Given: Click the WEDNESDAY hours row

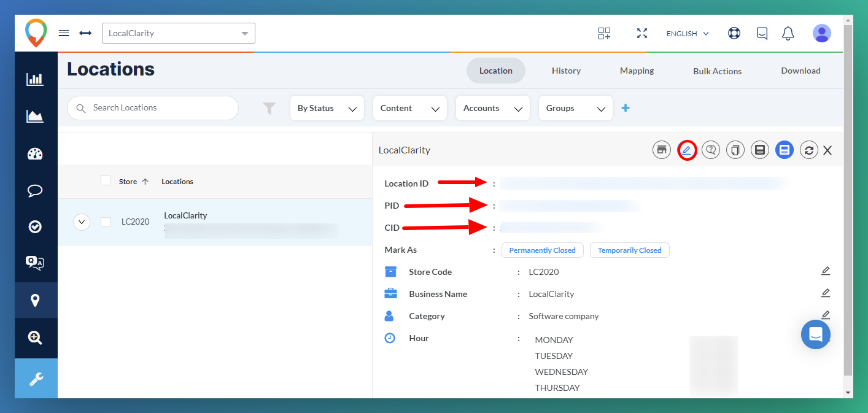Looking at the screenshot, I should pyautogui.click(x=562, y=372).
